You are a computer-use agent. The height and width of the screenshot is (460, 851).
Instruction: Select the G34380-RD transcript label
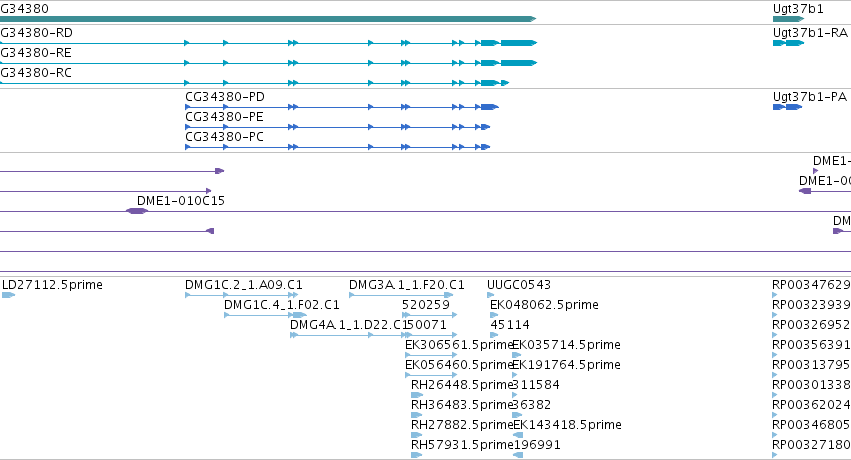[x=36, y=33]
